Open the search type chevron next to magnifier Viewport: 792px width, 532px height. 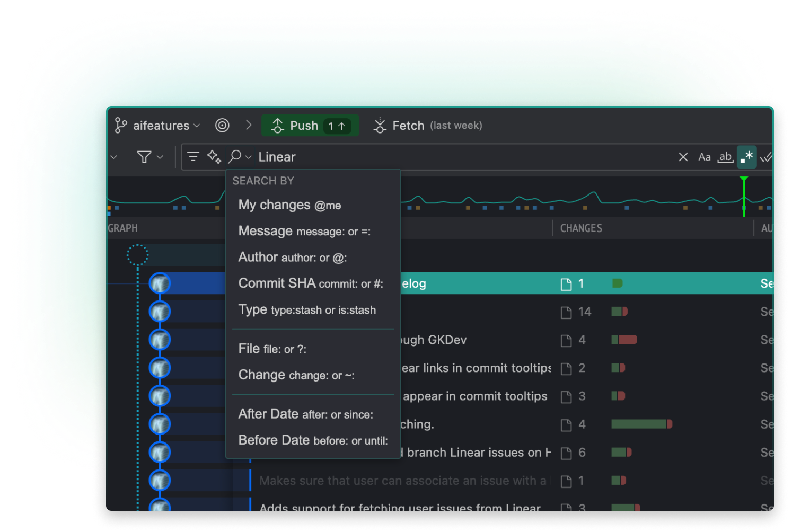pos(247,157)
